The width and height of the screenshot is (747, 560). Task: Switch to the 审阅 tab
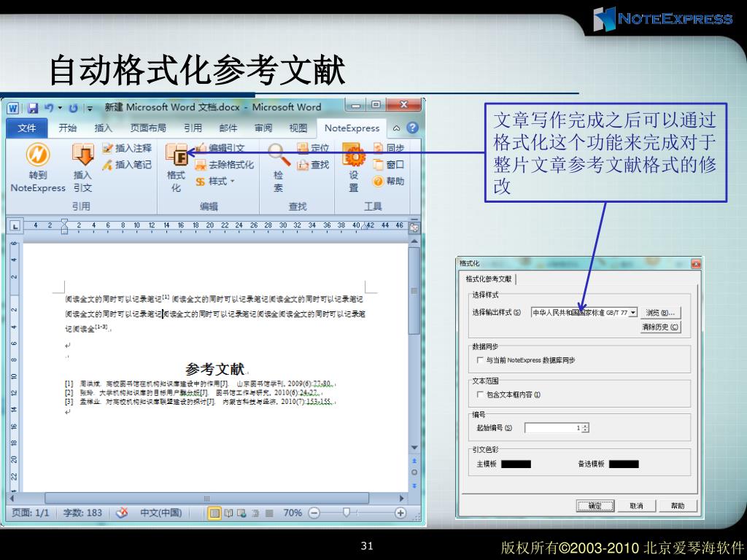pos(263,128)
